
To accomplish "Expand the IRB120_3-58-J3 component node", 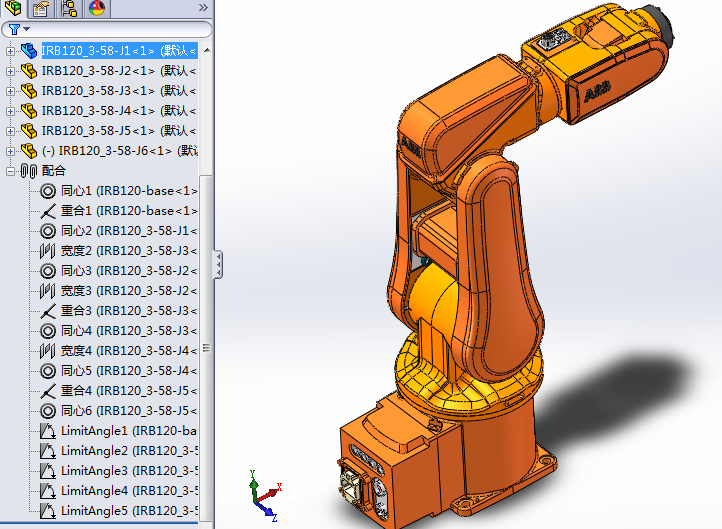I will pyautogui.click(x=10, y=91).
